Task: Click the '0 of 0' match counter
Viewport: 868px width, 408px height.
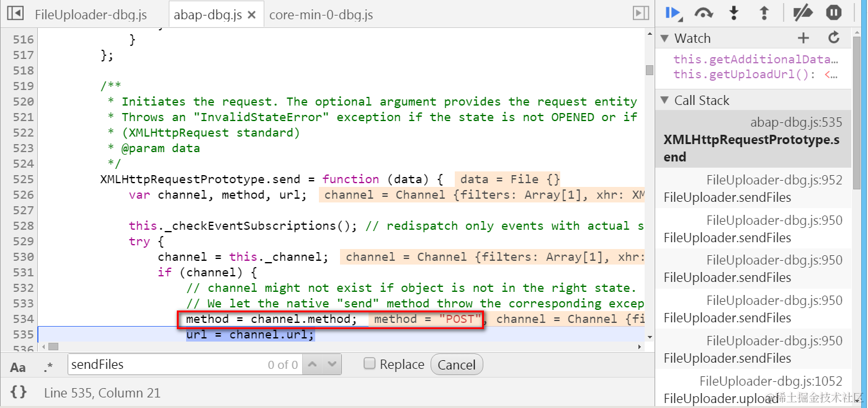Action: (x=283, y=365)
